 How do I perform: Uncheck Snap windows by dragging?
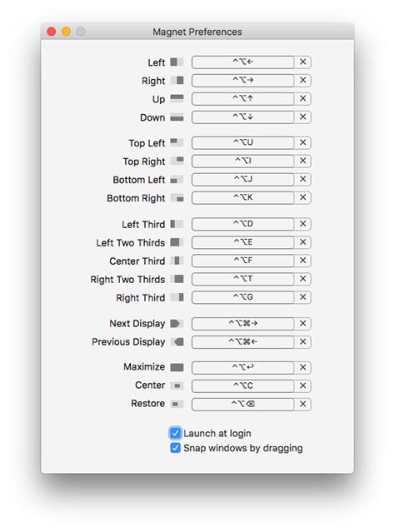[x=175, y=448]
